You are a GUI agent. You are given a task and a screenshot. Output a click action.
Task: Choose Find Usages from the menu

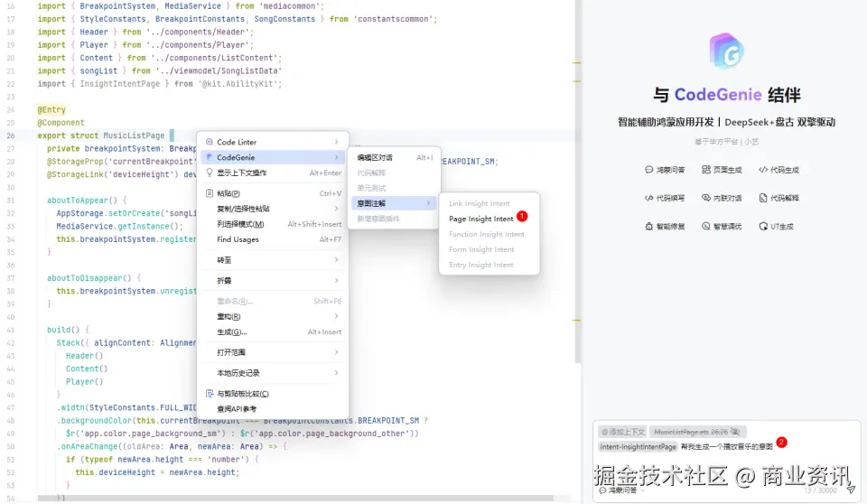click(x=273, y=239)
